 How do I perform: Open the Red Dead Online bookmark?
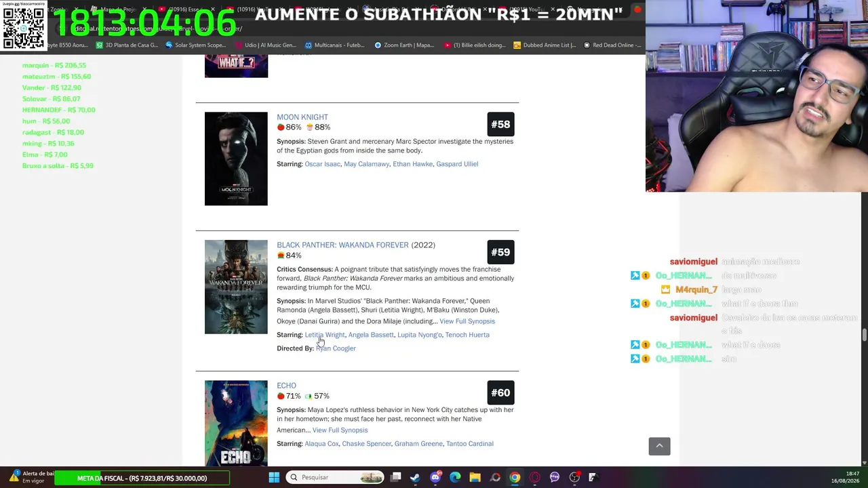point(612,45)
